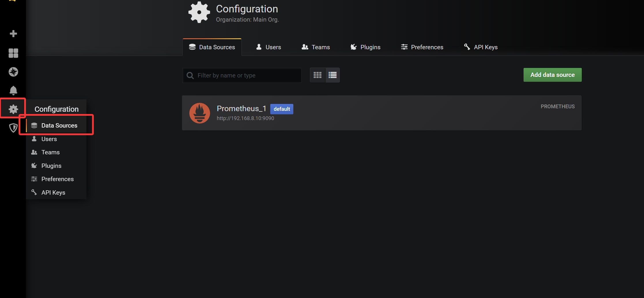Viewport: 644px width, 298px height.
Task: Switch to list view of data sources
Action: (x=333, y=75)
